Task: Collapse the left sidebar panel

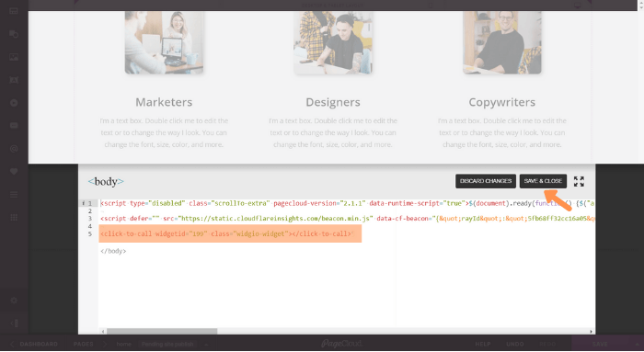Action: click(x=14, y=324)
